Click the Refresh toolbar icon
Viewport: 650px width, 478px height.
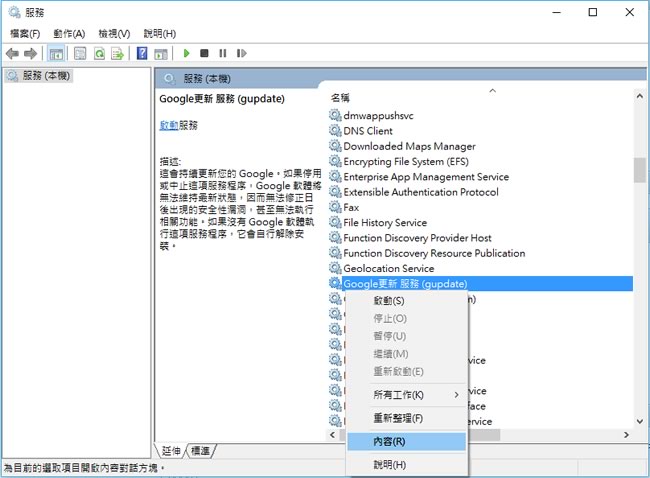click(99, 53)
